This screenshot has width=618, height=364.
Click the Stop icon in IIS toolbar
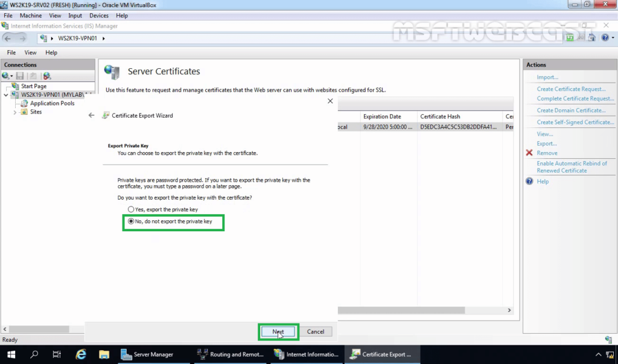pyautogui.click(x=581, y=38)
